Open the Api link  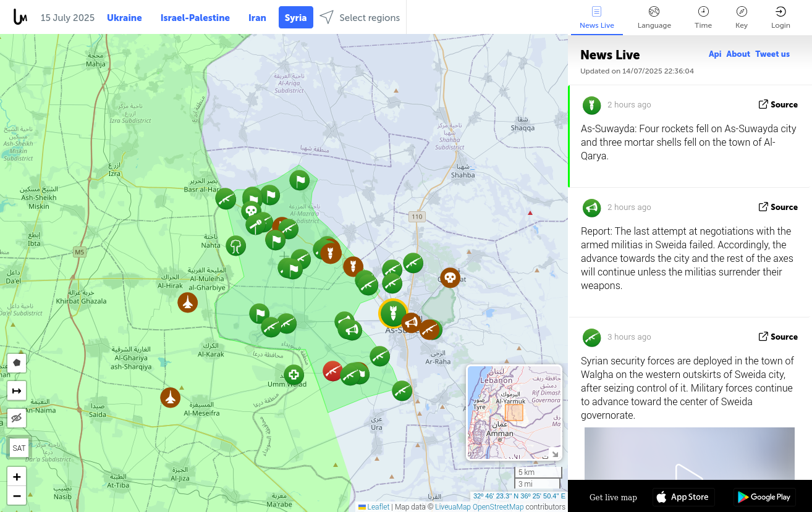(x=715, y=54)
